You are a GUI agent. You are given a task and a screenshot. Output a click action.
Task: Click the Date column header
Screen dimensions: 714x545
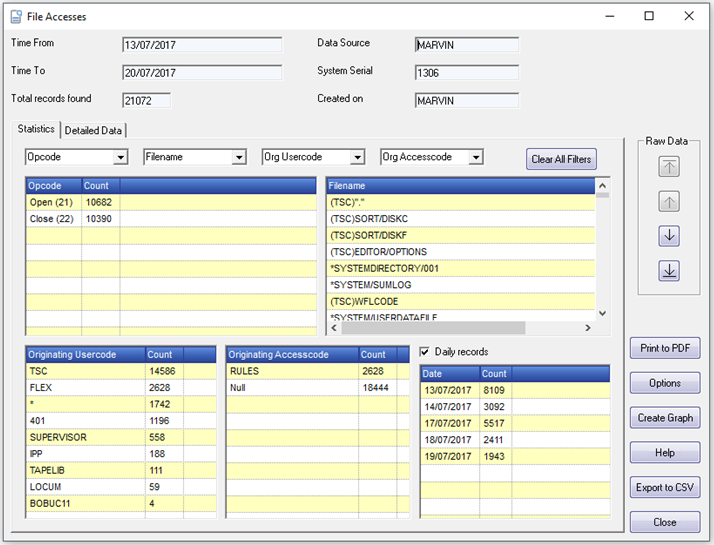(x=450, y=374)
